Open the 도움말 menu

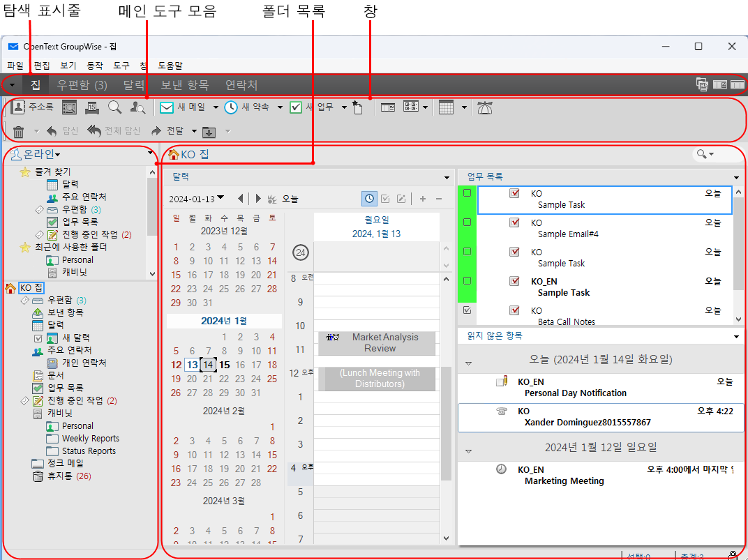[170, 66]
